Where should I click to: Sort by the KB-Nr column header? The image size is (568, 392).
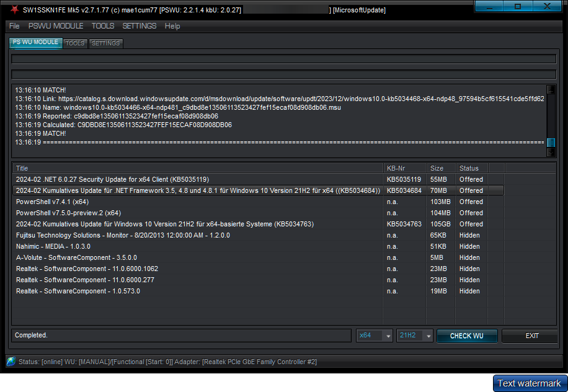click(405, 168)
